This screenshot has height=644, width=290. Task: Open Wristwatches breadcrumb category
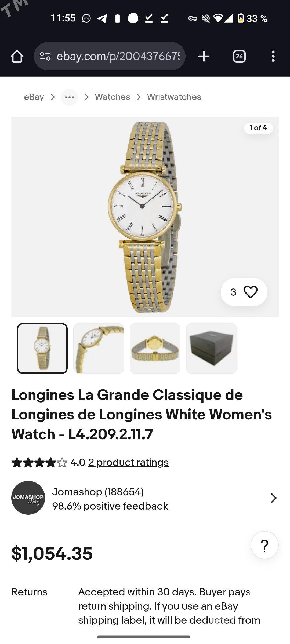[174, 97]
